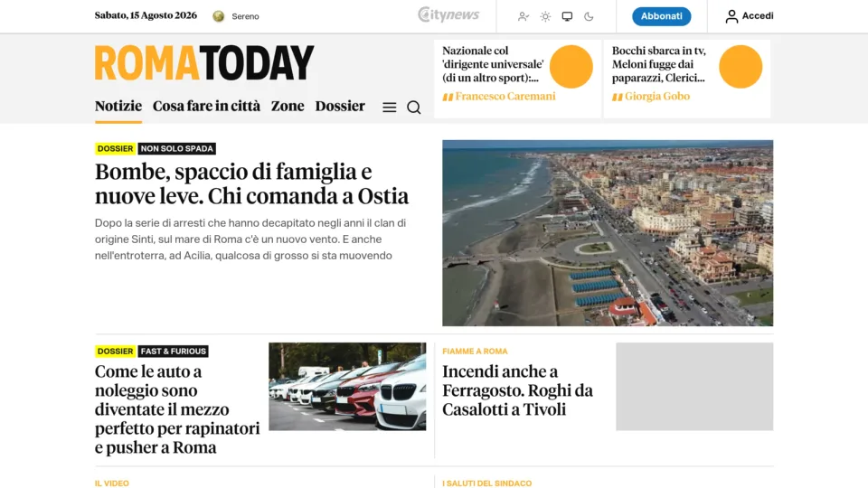
Task: Open Cosa fare in città menu
Action: click(x=206, y=106)
